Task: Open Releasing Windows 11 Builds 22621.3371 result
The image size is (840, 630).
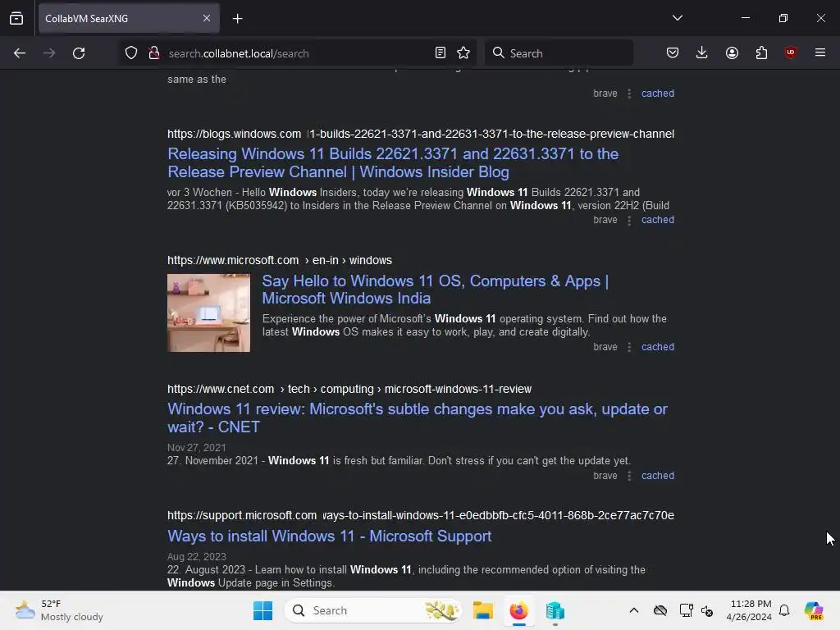Action: pos(393,163)
